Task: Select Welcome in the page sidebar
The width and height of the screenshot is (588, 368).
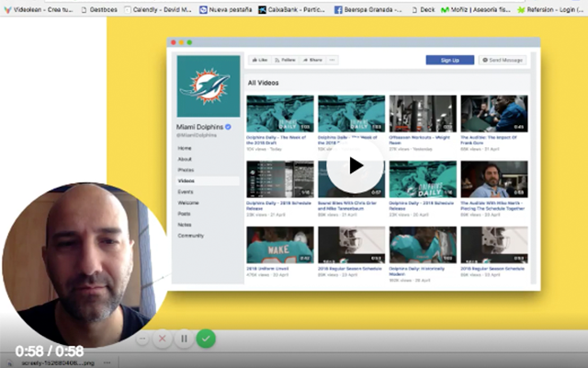Action: 188,202
